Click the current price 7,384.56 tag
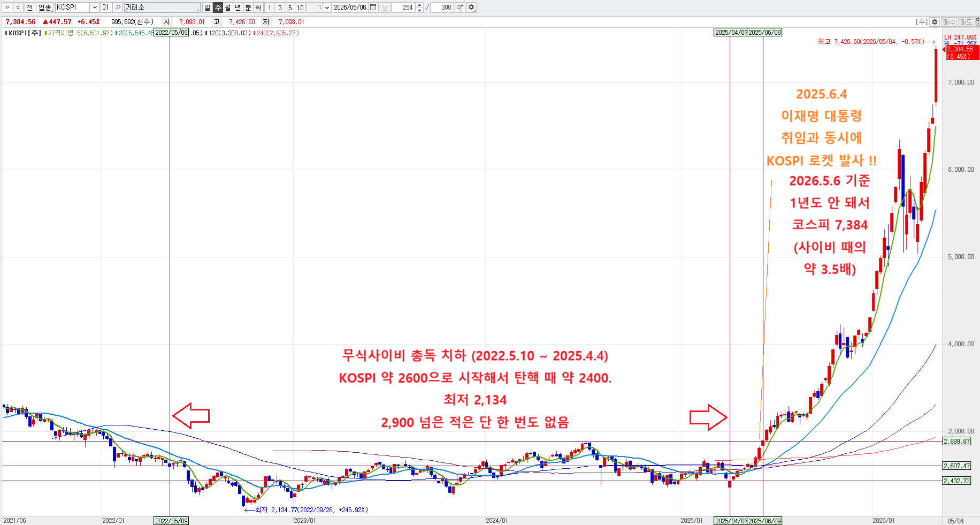This screenshot has height=525, width=980. [x=962, y=52]
